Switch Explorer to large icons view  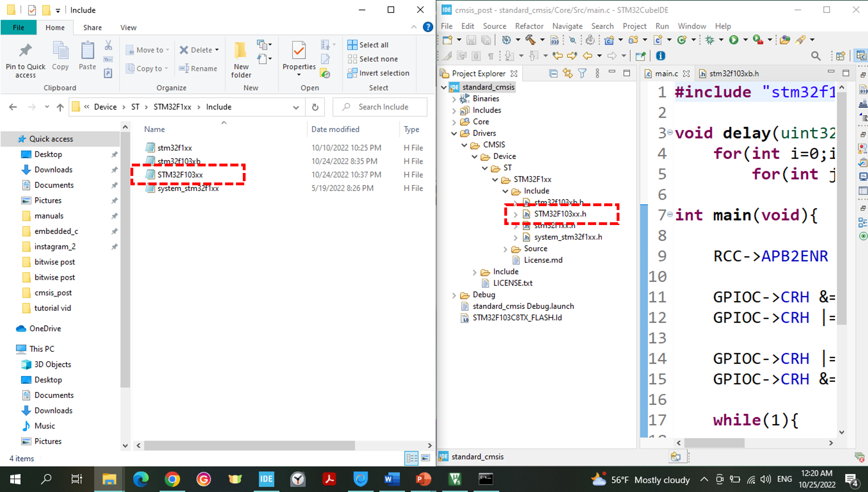coord(426,458)
